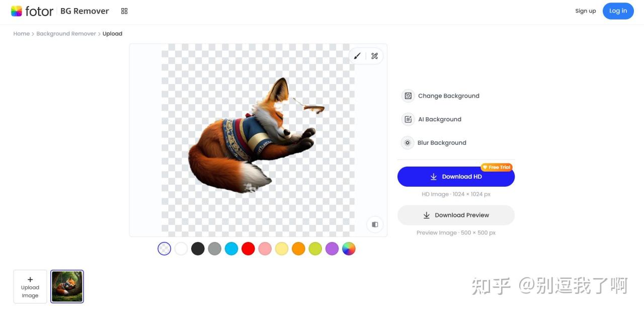Click the Download Preview button

(x=456, y=215)
